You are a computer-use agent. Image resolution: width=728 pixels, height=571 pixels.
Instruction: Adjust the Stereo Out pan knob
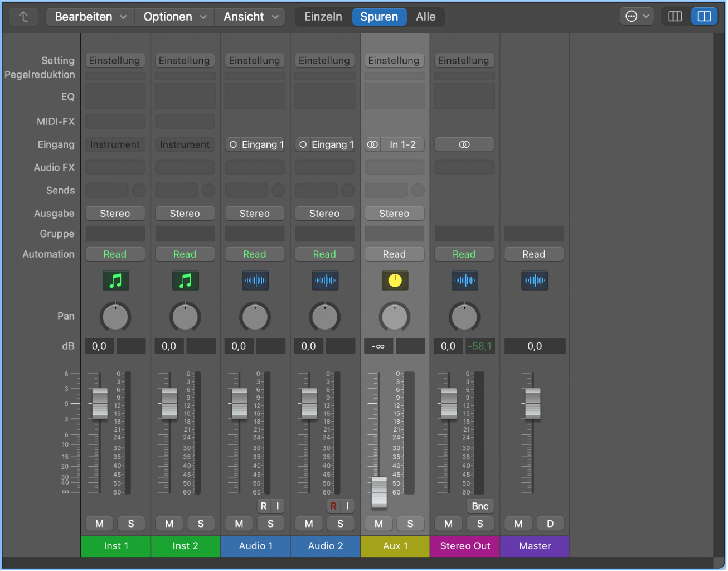point(464,317)
